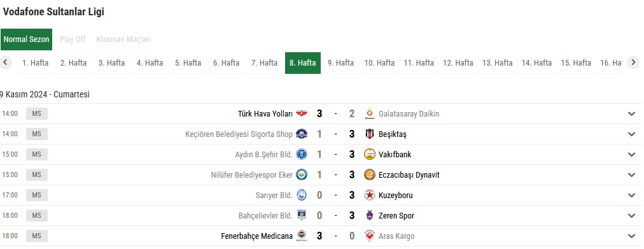Click the Eczacıbaşı Dynavit logo
The image size is (644, 249).
(370, 174)
